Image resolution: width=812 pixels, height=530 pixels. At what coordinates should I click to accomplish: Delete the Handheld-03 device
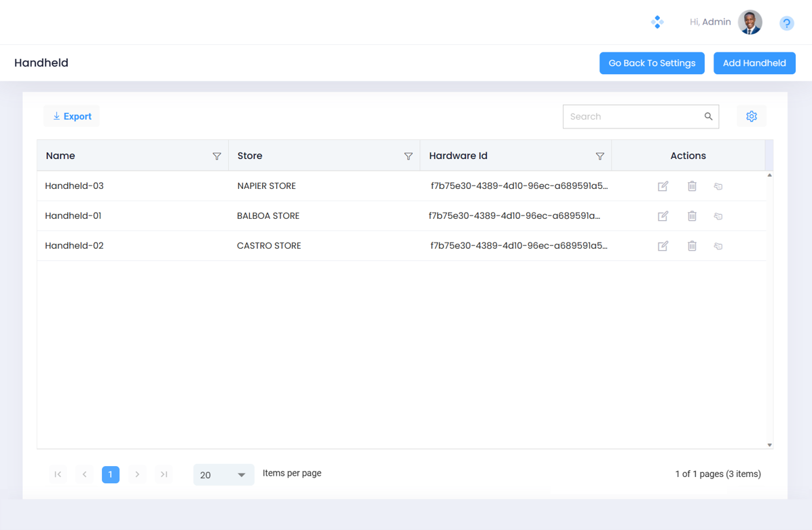point(692,186)
